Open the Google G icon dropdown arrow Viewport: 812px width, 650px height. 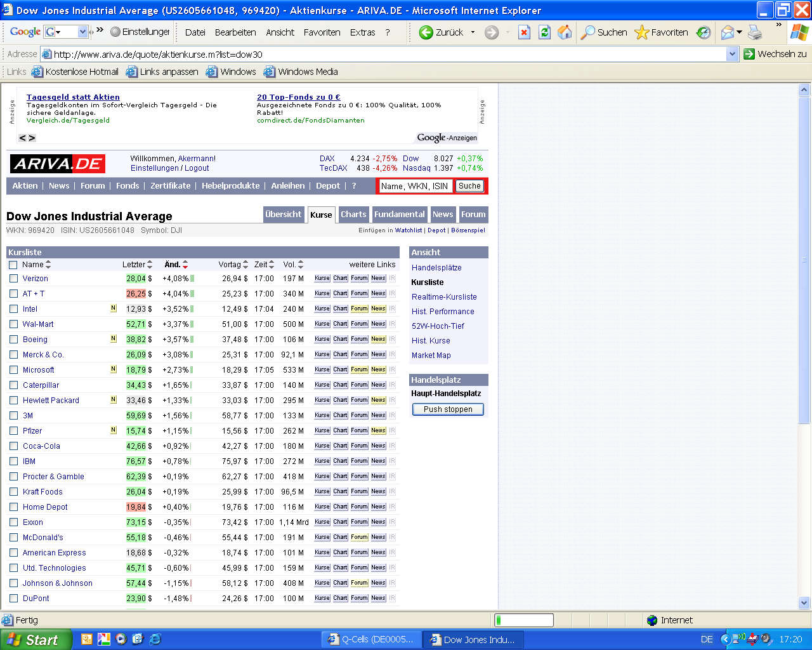point(58,32)
